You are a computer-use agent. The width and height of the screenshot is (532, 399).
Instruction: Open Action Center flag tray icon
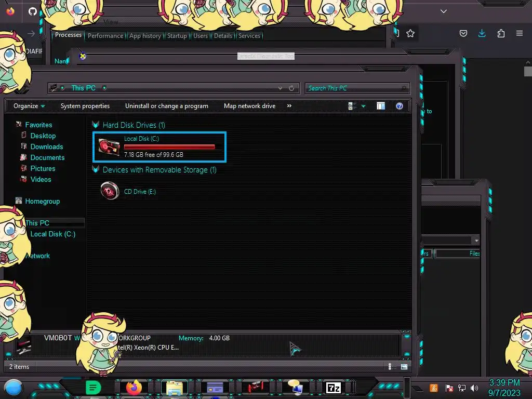pyautogui.click(x=449, y=388)
